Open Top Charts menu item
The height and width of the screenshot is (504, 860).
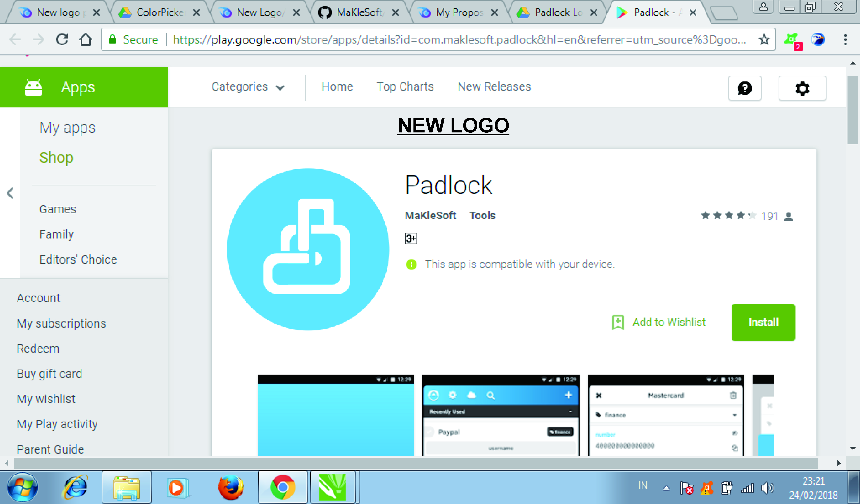pos(405,87)
